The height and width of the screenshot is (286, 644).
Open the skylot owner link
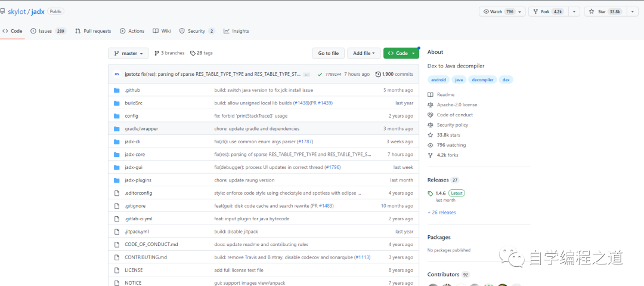(x=17, y=11)
